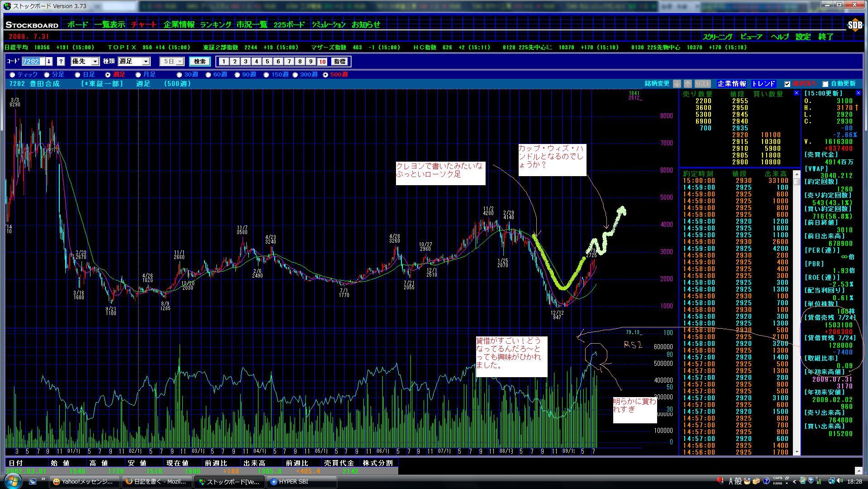Click the 検索 search button
The width and height of the screenshot is (868, 489).
pos(200,62)
